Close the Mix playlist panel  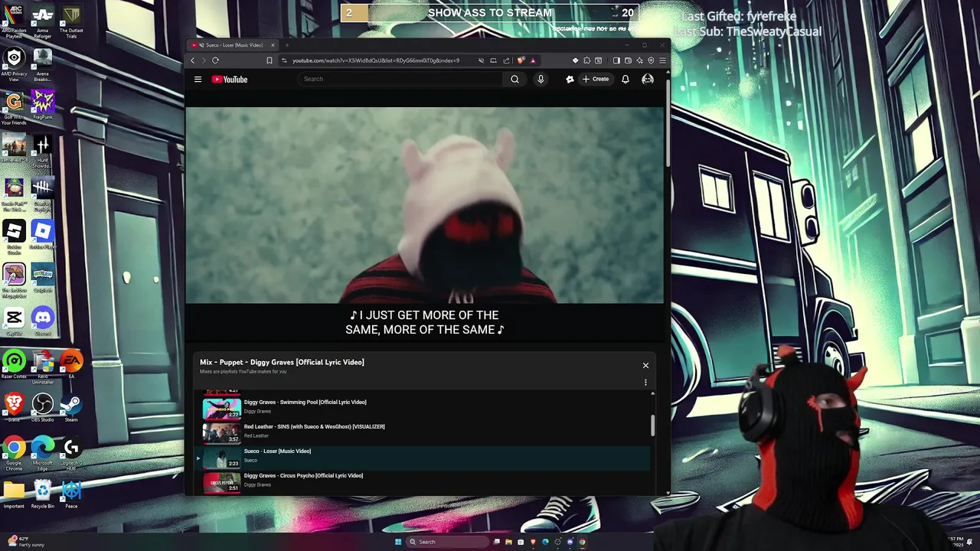pos(645,366)
